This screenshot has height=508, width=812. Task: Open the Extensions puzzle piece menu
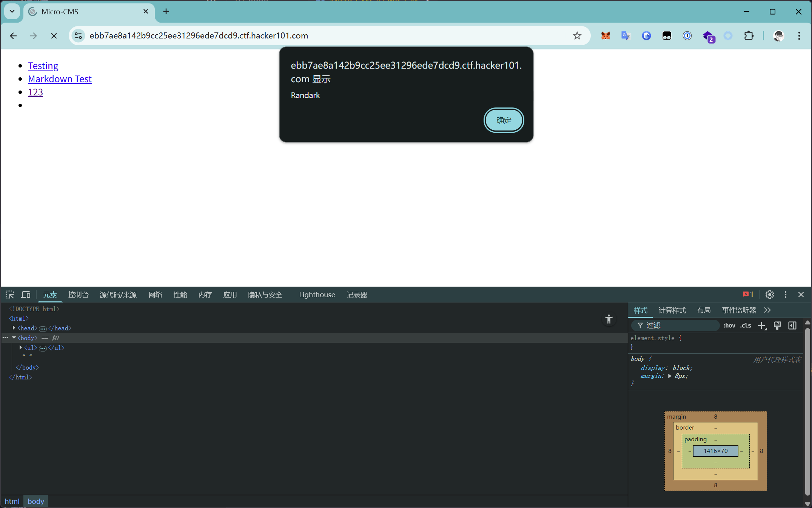point(749,36)
